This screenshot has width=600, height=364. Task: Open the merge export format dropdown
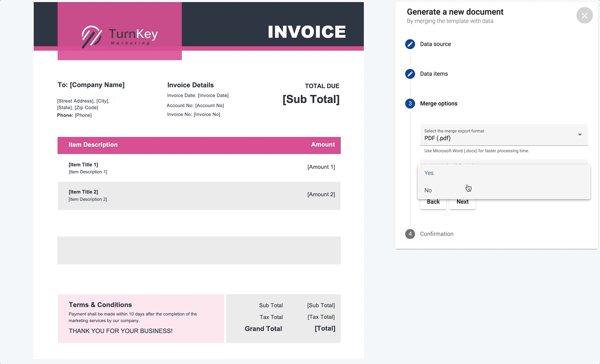click(x=504, y=135)
